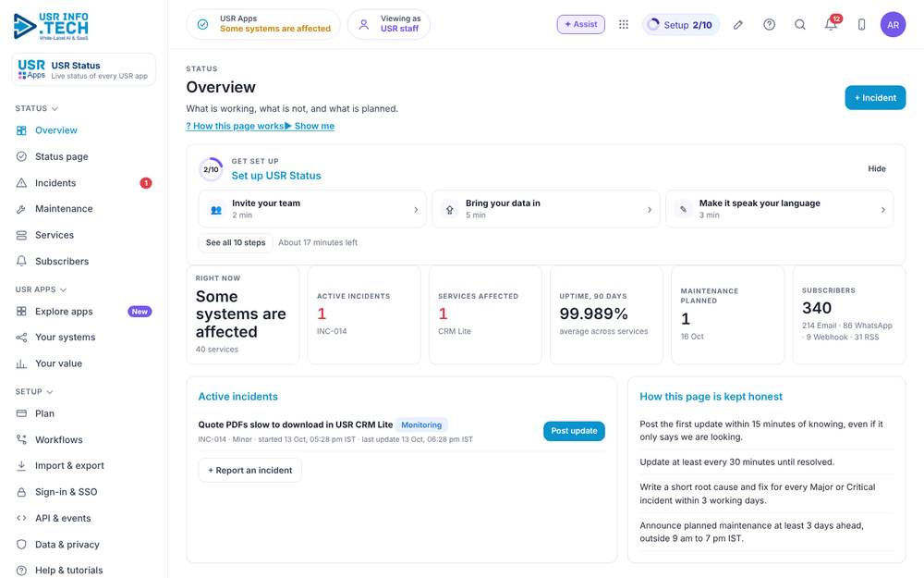924x578 pixels.
Task: Click the Explore apps grid icon
Action: click(21, 312)
